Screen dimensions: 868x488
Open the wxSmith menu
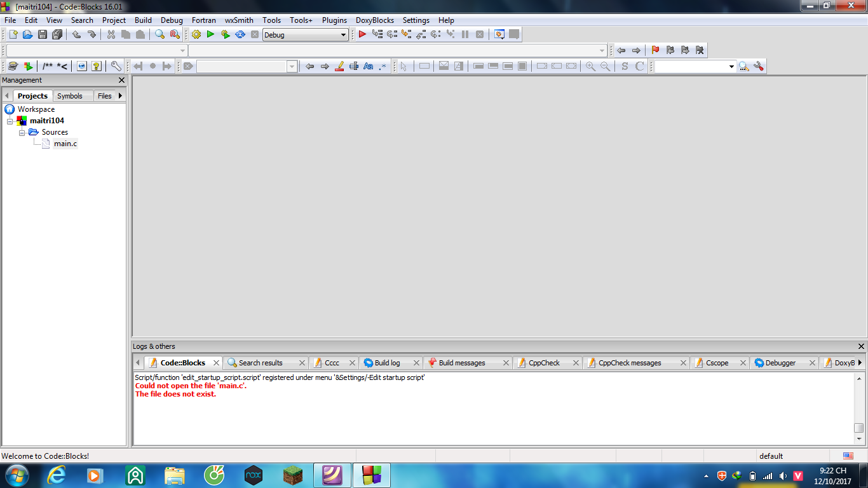pos(239,20)
